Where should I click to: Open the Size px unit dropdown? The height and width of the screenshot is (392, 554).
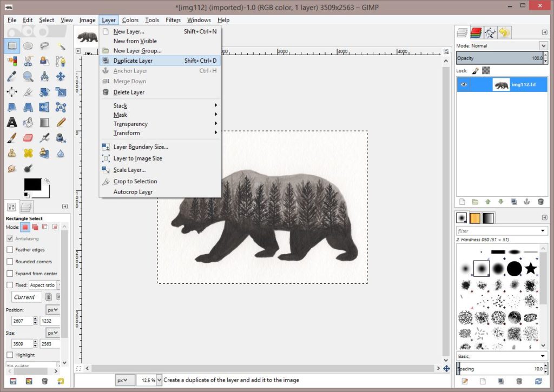click(52, 333)
